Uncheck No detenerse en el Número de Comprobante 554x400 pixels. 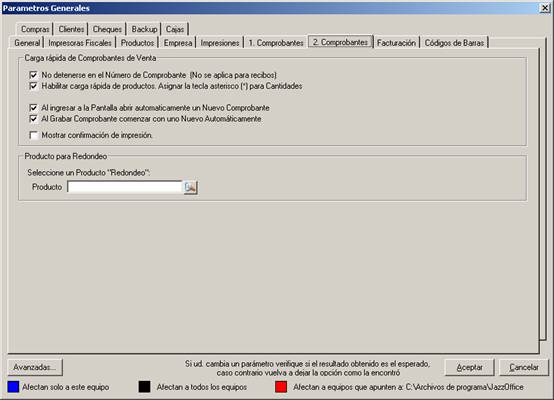[x=34, y=75]
